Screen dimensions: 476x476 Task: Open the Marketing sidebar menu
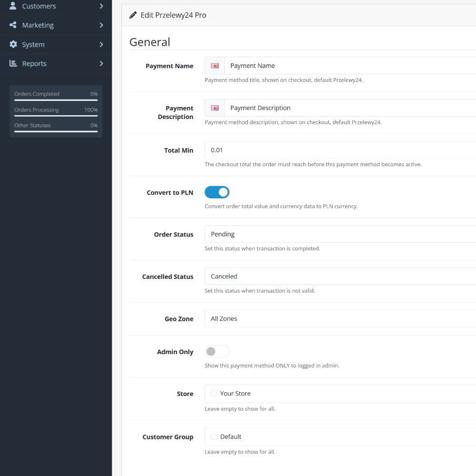point(56,25)
